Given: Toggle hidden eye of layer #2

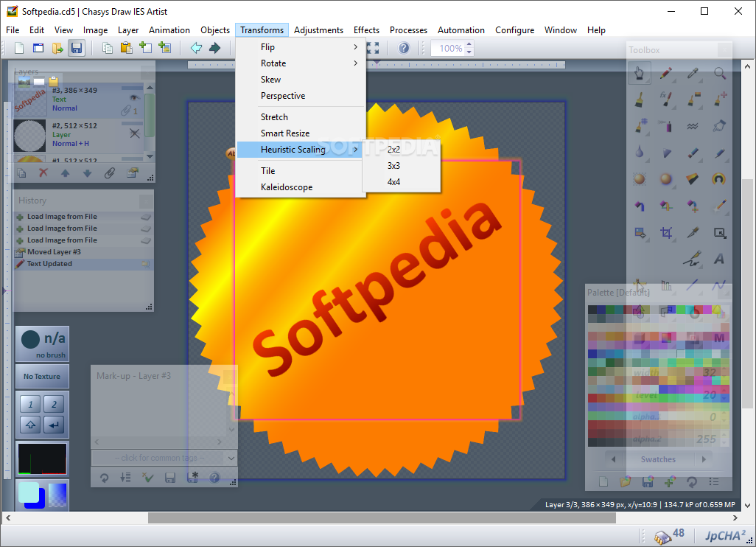Looking at the screenshot, I should pos(135,133).
